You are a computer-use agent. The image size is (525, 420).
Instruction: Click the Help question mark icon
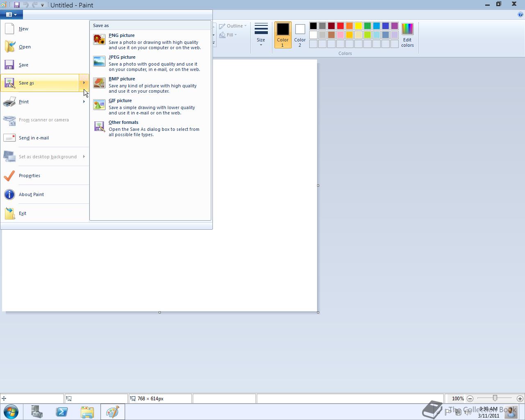[x=521, y=14]
